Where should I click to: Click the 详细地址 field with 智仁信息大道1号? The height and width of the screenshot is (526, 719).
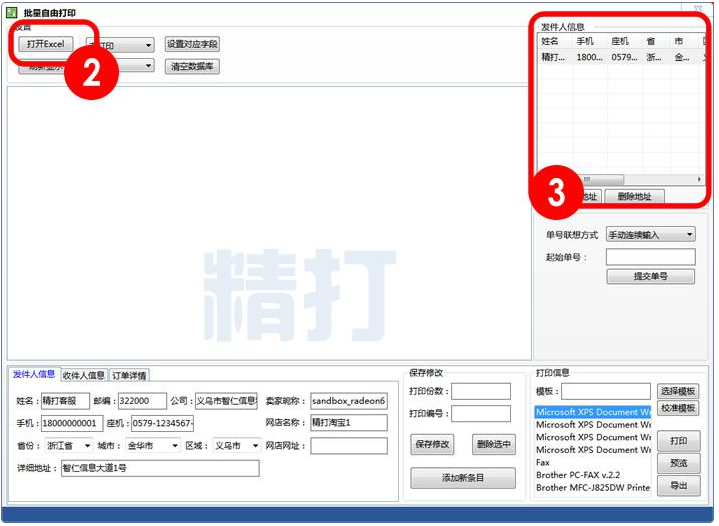coord(160,468)
